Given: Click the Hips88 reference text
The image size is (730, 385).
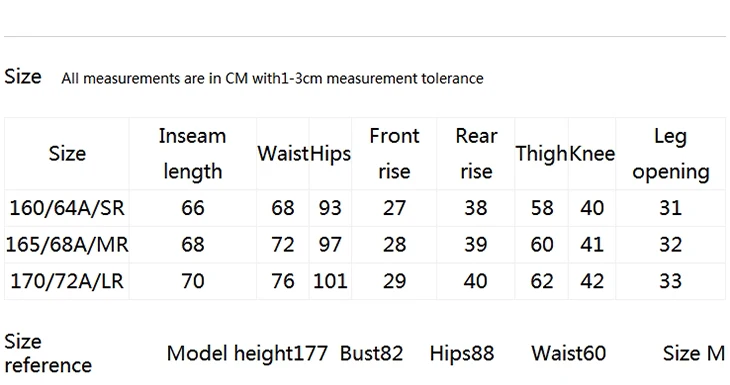Looking at the screenshot, I should (x=462, y=354).
